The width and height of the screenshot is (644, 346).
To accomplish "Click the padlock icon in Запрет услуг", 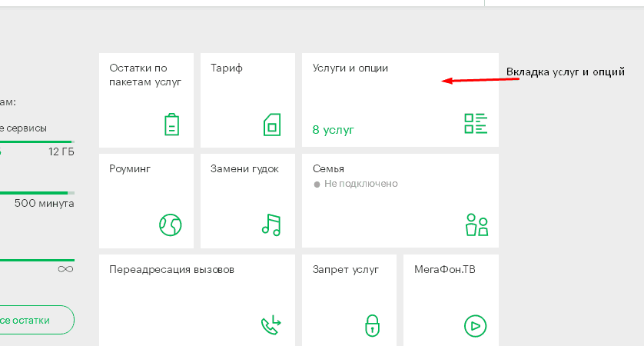I will pos(372,325).
